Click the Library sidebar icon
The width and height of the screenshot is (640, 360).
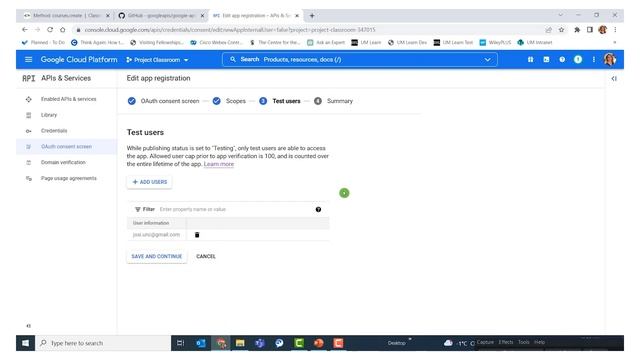click(29, 115)
